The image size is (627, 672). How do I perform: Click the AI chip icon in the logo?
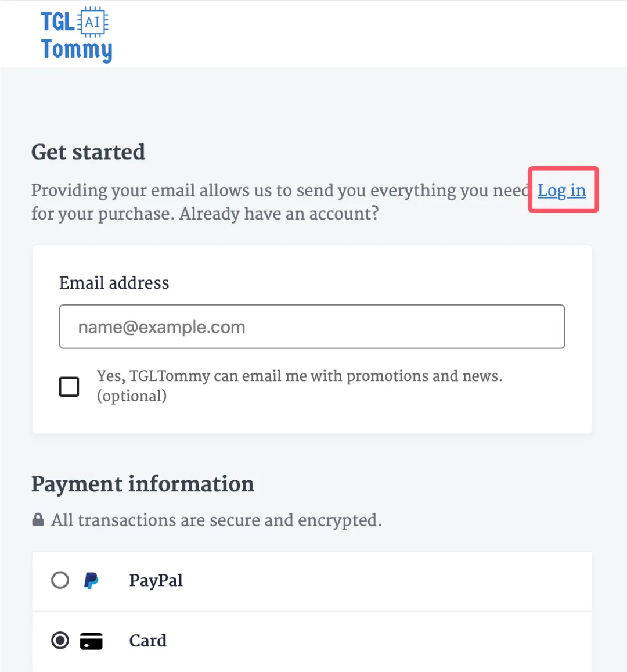pos(92,22)
